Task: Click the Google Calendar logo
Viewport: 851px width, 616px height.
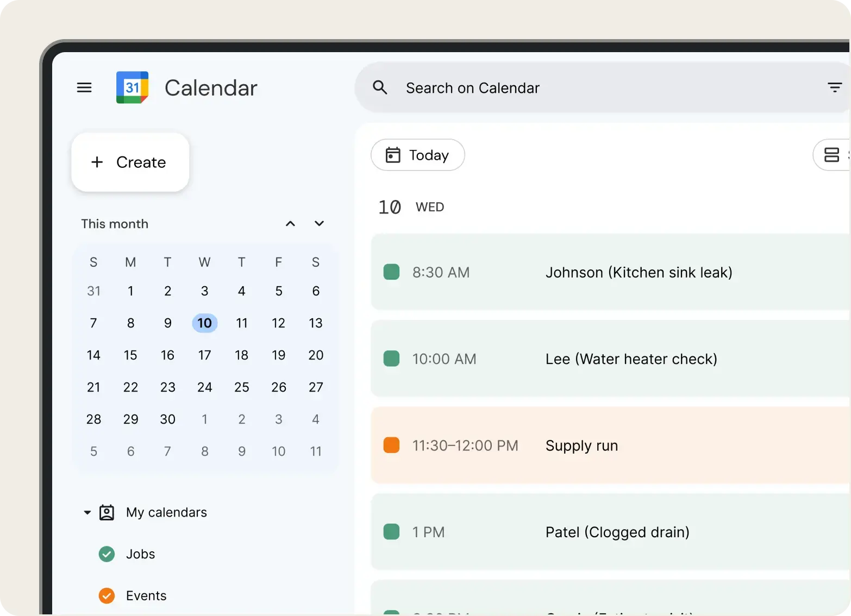Action: tap(132, 87)
